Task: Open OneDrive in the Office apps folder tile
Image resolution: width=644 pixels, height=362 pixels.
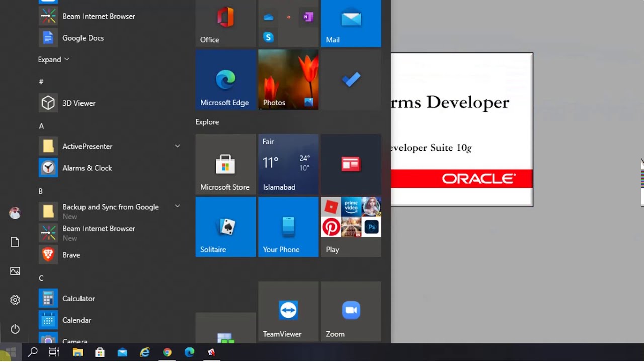Action: tap(268, 17)
